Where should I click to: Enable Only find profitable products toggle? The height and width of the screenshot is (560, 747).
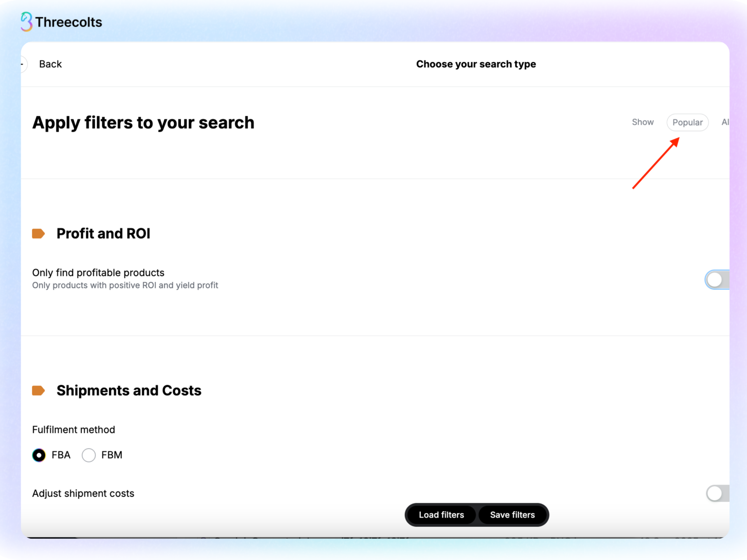(x=717, y=280)
